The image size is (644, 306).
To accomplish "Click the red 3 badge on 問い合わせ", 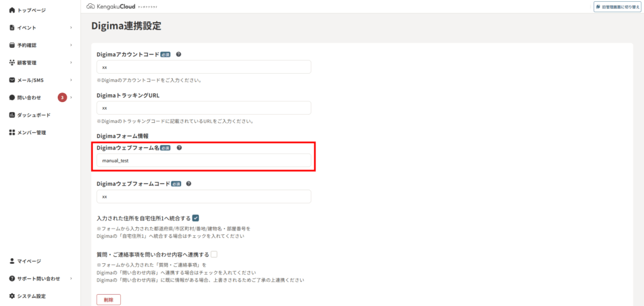I will click(x=62, y=98).
